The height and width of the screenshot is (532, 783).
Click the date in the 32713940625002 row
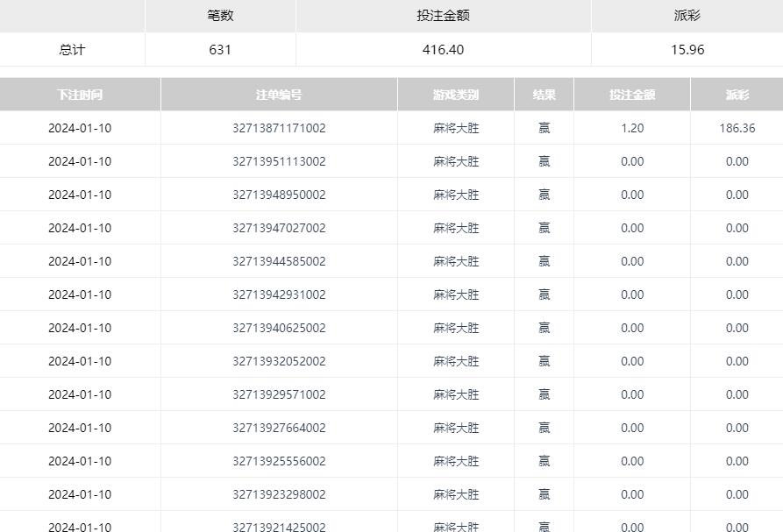point(80,328)
